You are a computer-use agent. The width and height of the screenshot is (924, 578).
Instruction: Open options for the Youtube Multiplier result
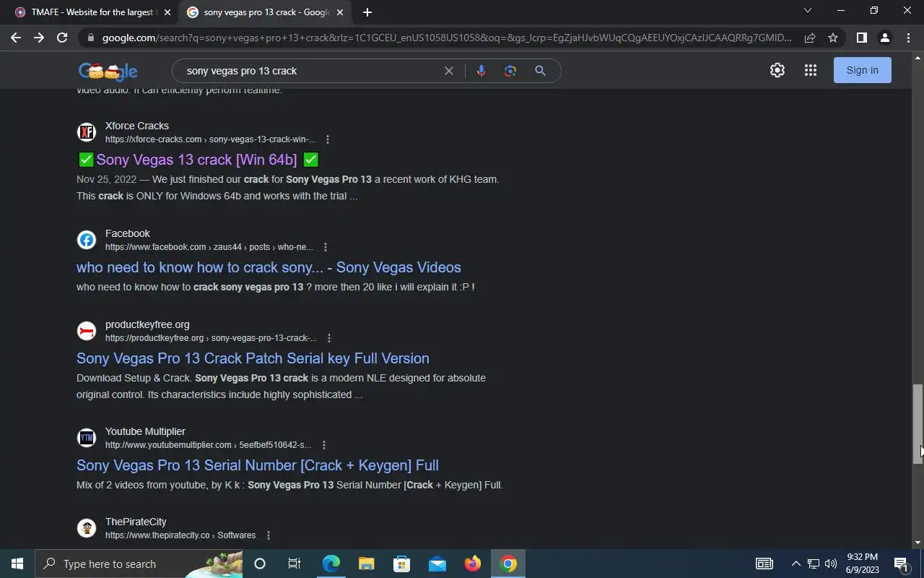click(324, 445)
